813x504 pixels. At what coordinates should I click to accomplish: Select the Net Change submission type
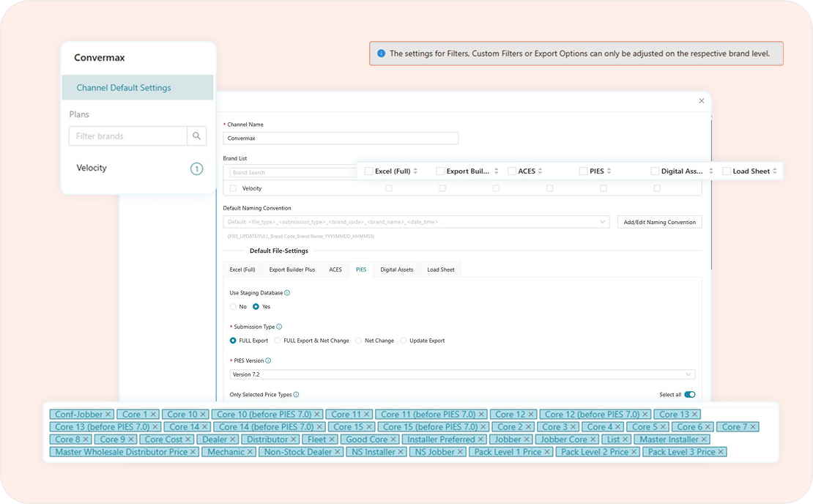click(x=359, y=341)
